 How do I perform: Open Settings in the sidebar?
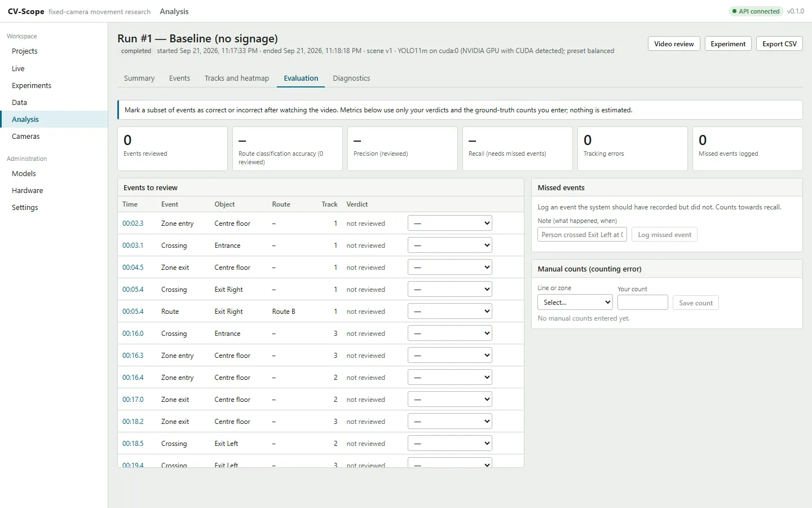pos(54,207)
